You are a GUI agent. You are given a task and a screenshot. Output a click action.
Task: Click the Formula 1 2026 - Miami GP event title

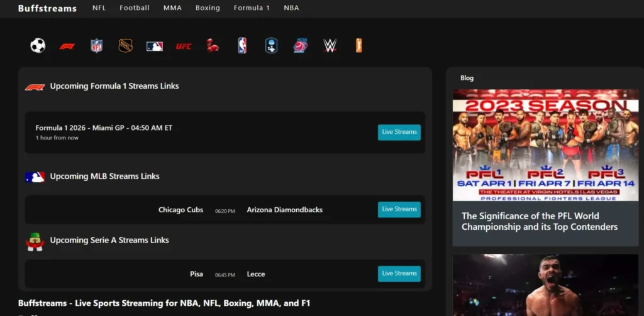(104, 128)
